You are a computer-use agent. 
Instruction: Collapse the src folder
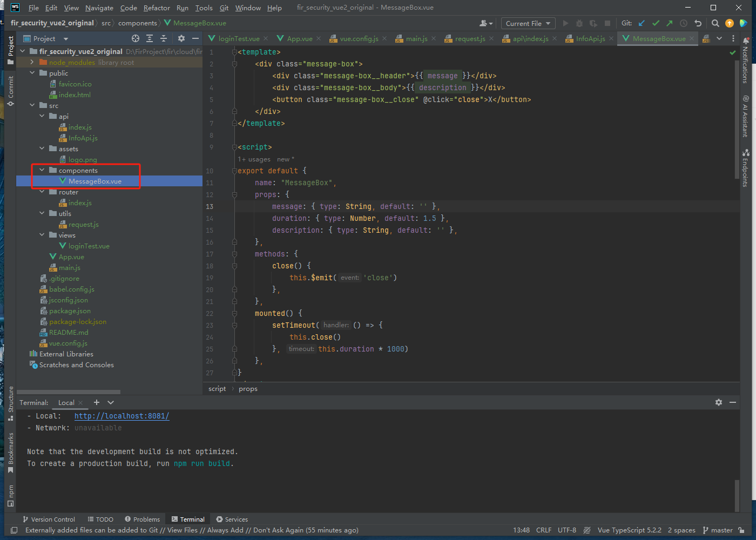coord(32,105)
